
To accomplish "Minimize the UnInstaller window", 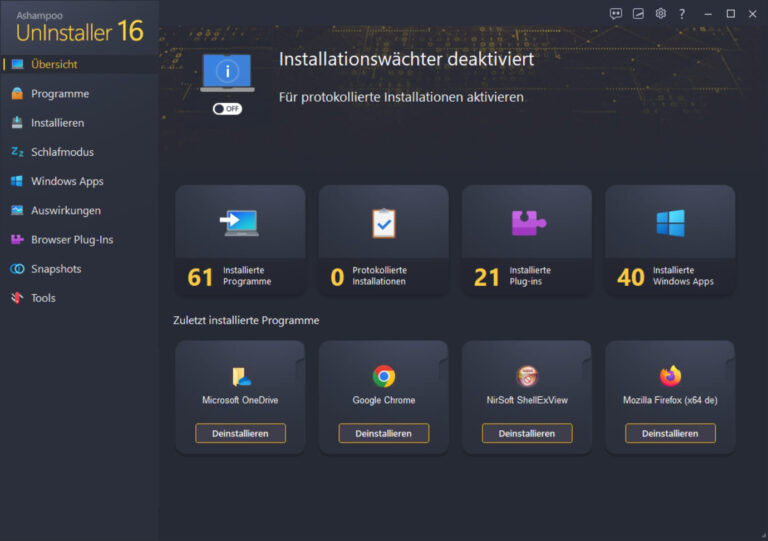I will pyautogui.click(x=708, y=14).
